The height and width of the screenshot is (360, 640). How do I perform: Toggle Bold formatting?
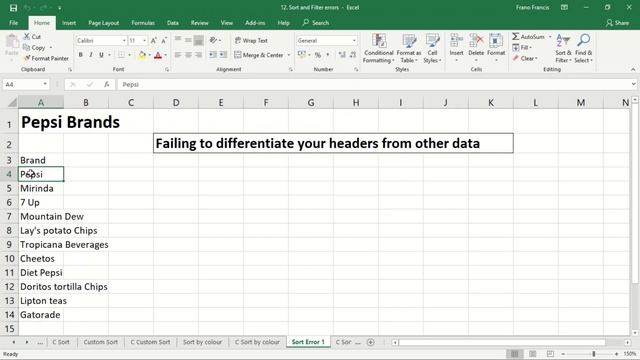(x=80, y=55)
